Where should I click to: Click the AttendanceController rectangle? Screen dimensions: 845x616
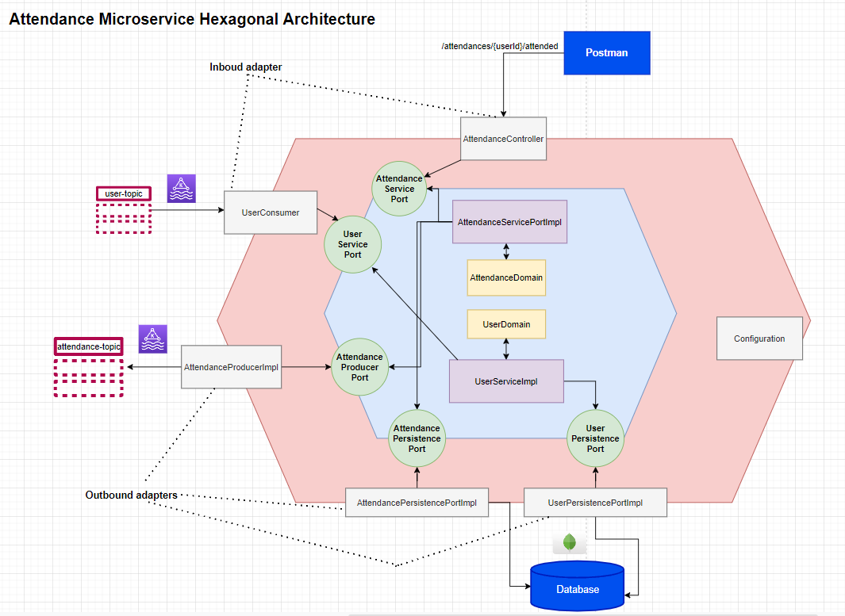[503, 138]
